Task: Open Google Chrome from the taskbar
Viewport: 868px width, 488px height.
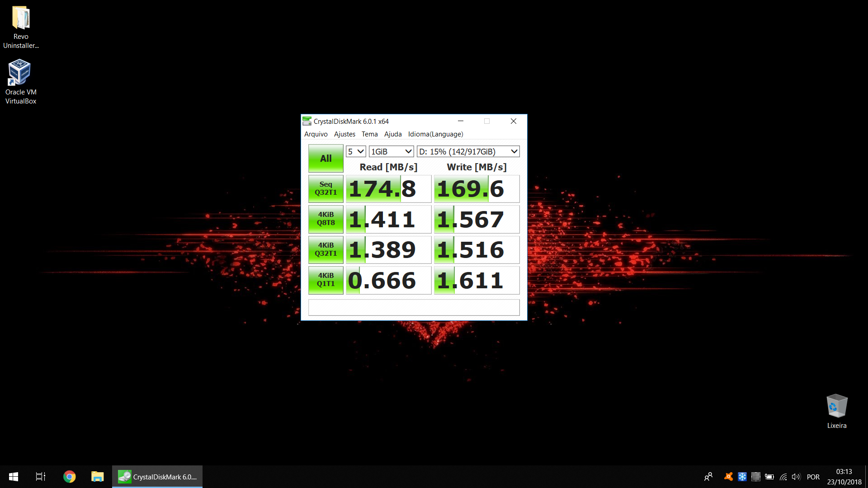Action: tap(69, 477)
